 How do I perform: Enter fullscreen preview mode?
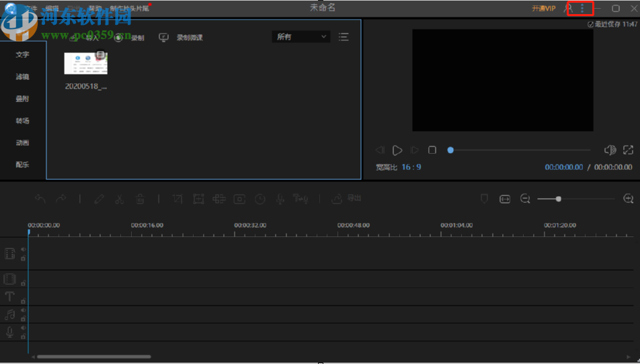(x=629, y=150)
